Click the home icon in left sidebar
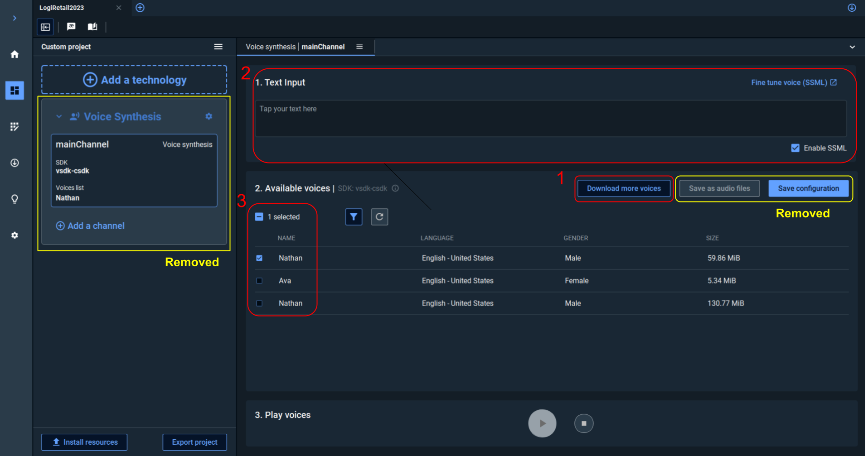Image resolution: width=868 pixels, height=456 pixels. point(15,54)
